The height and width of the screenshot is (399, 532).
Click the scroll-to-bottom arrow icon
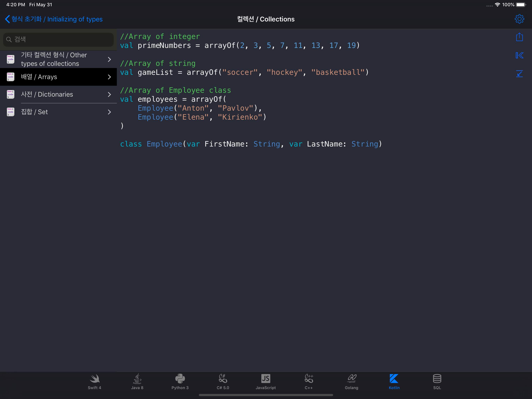coord(519,73)
